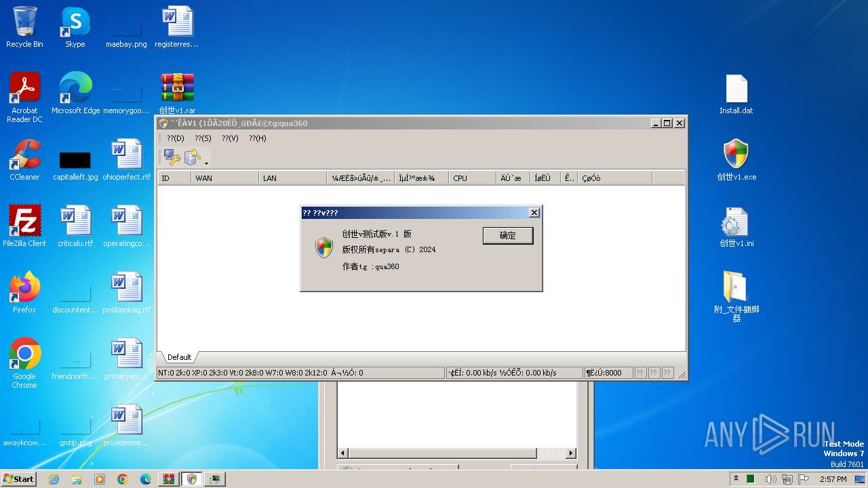The image size is (868, 488).
Task: Click Edge icon in taskbar
Action: (x=146, y=479)
